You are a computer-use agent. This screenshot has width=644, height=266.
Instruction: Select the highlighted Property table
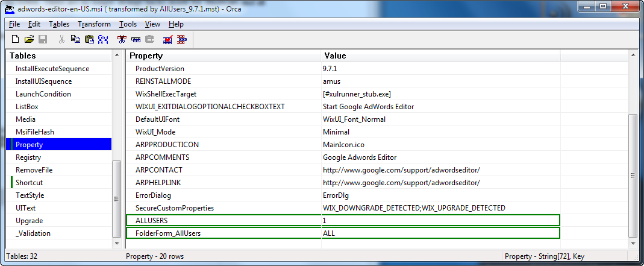click(58, 145)
